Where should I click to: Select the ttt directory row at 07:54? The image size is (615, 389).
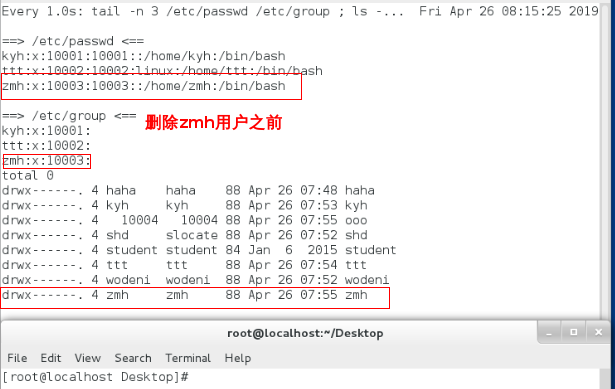[x=184, y=265]
